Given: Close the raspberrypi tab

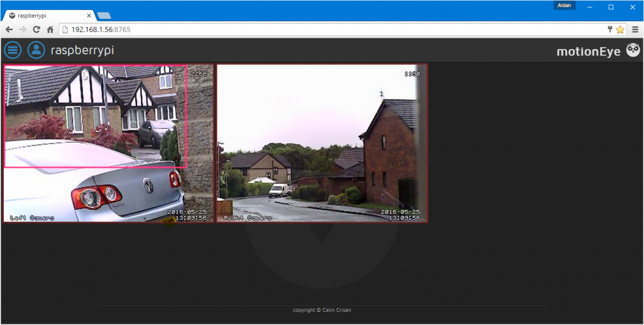Looking at the screenshot, I should [88, 15].
